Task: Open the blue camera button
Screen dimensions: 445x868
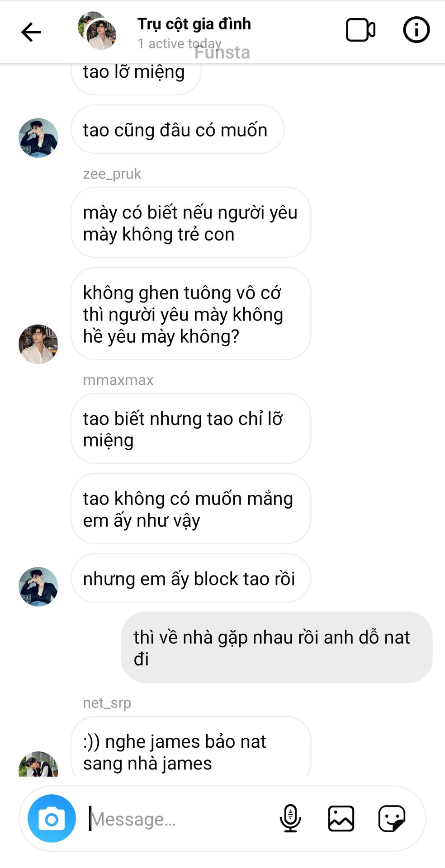Action: [x=52, y=818]
